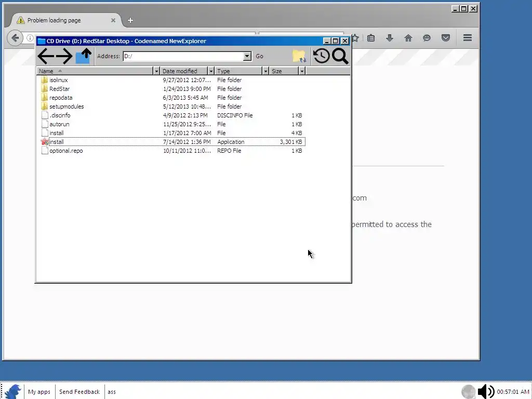Click the taskbar clock 00:57:01 AM
Image resolution: width=532 pixels, height=399 pixels.
click(x=513, y=392)
